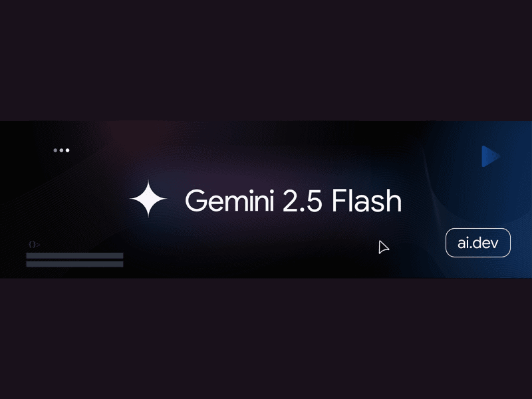Click the white arrow cursor graphic
The image size is (532, 399).
[x=384, y=247]
